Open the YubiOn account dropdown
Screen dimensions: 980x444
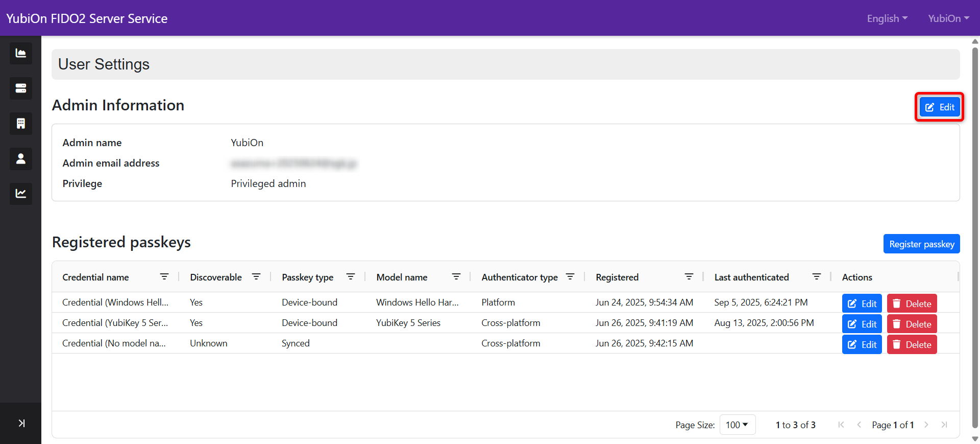[x=948, y=18]
